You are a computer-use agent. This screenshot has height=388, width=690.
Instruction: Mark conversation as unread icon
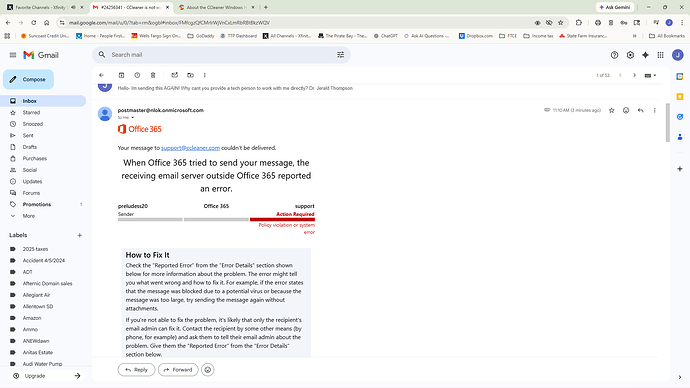175,75
